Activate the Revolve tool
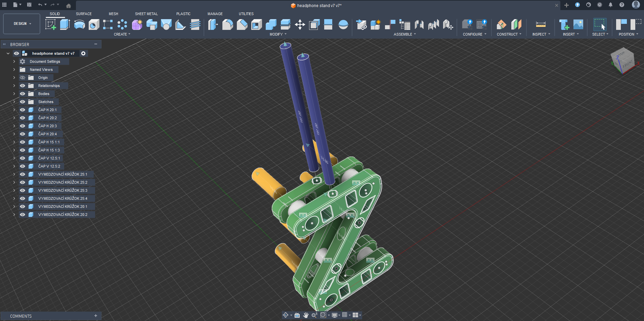The height and width of the screenshot is (321, 644). click(79, 25)
